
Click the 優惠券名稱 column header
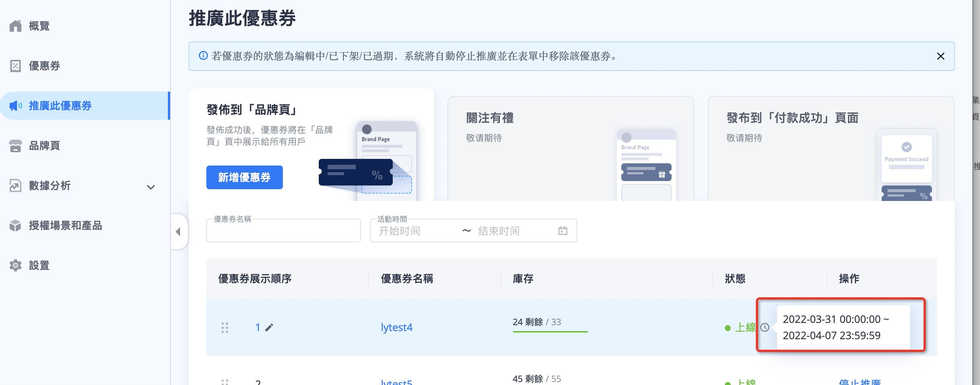pos(407,279)
